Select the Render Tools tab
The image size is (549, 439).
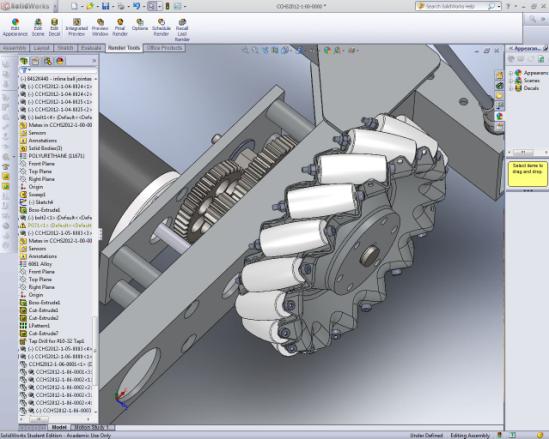[x=124, y=48]
